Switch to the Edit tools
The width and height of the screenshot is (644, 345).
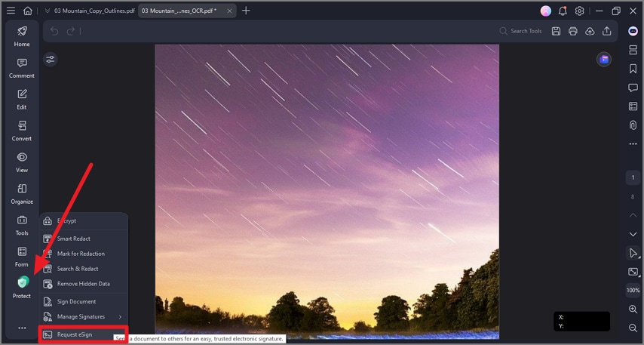(22, 100)
